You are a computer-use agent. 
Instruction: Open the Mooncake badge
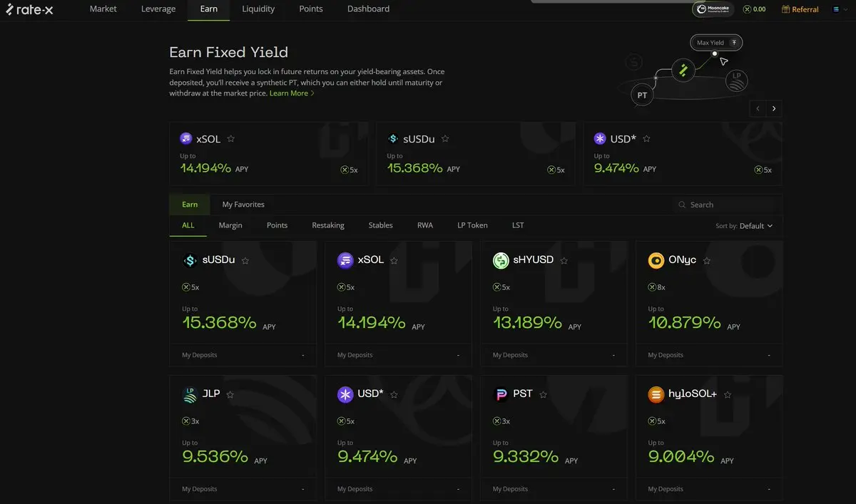[x=713, y=9]
